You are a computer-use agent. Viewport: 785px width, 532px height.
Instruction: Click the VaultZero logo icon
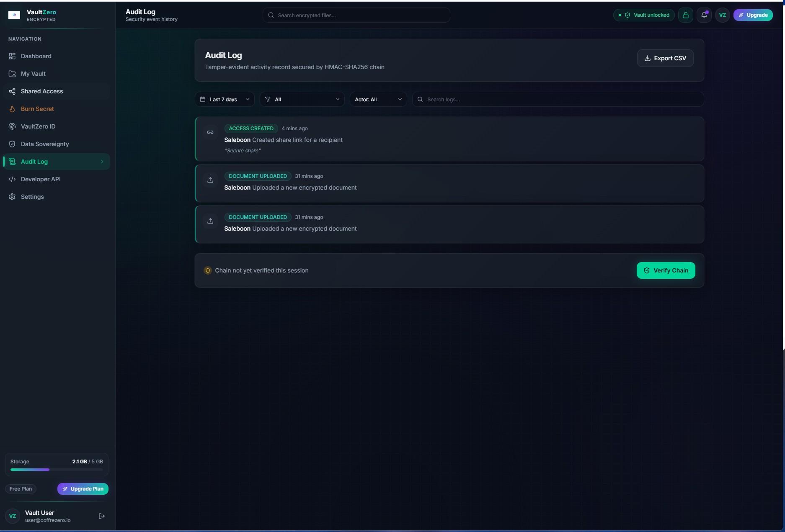click(14, 15)
